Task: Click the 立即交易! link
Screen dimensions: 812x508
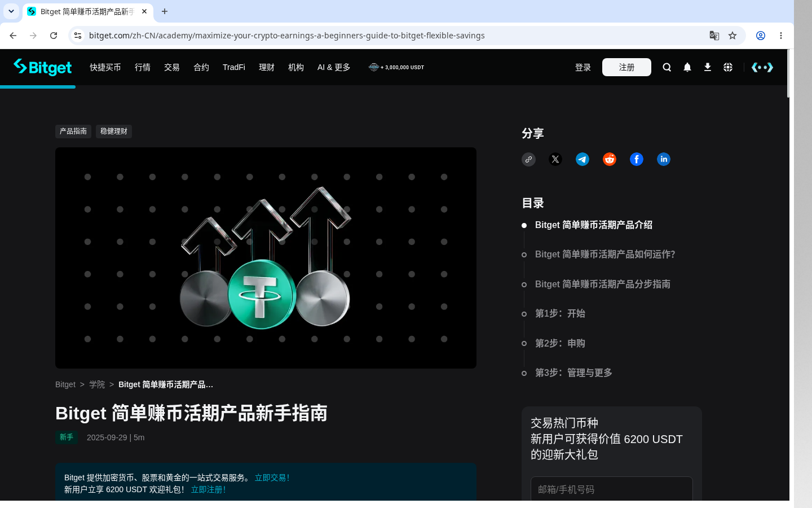Action: (x=272, y=478)
